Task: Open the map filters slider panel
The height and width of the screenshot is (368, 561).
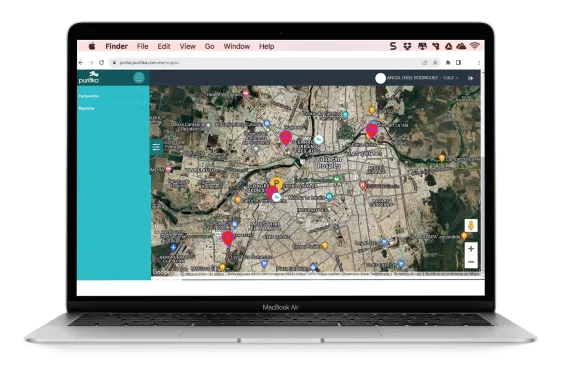Action: tap(156, 147)
